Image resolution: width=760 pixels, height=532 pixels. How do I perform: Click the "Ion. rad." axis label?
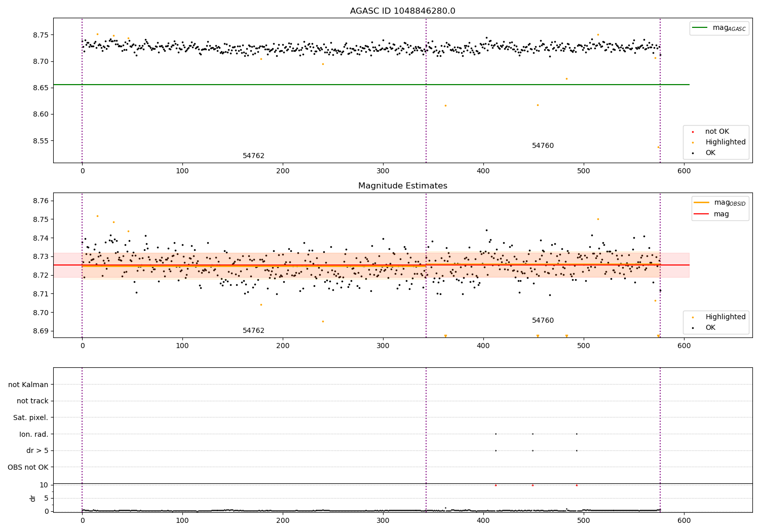tap(34, 434)
